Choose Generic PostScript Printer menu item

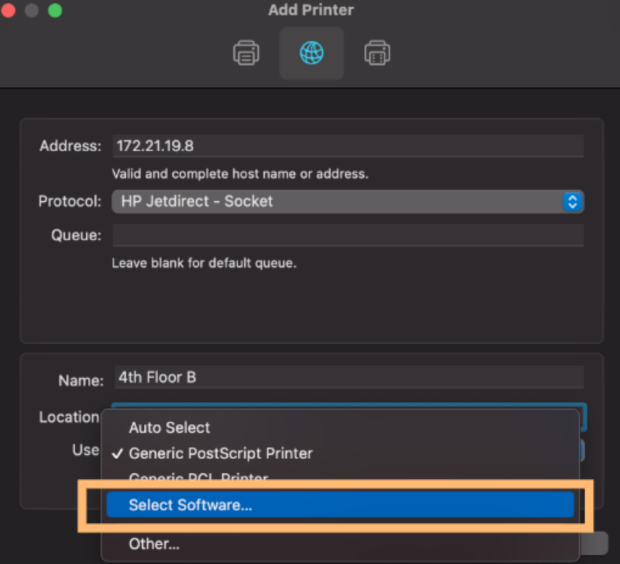[x=340, y=453]
